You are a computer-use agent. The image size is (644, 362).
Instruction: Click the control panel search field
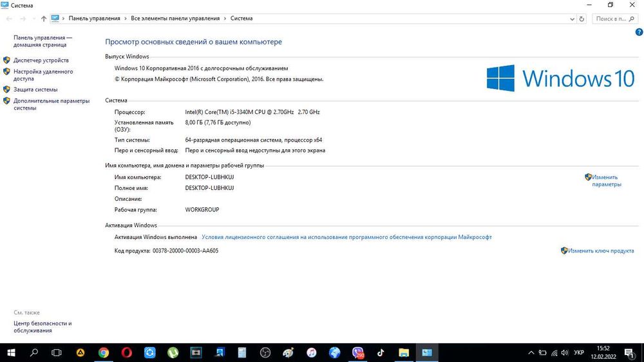pyautogui.click(x=611, y=19)
